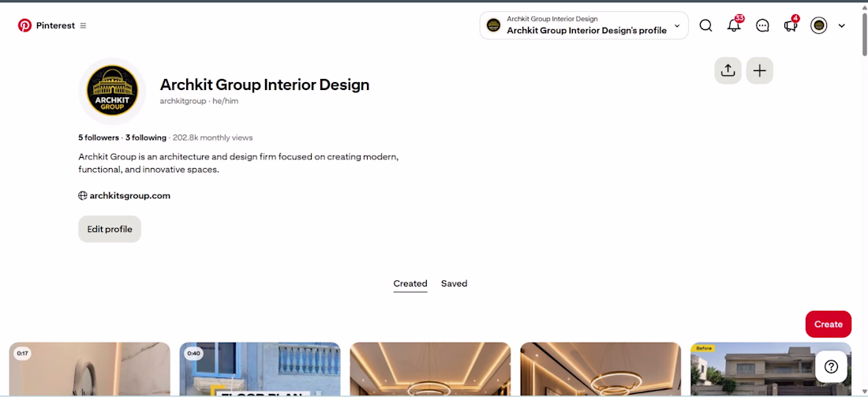Image resolution: width=868 pixels, height=397 pixels.
Task: Open the hamburger menu beside the Pinterest label
Action: pyautogui.click(x=83, y=25)
